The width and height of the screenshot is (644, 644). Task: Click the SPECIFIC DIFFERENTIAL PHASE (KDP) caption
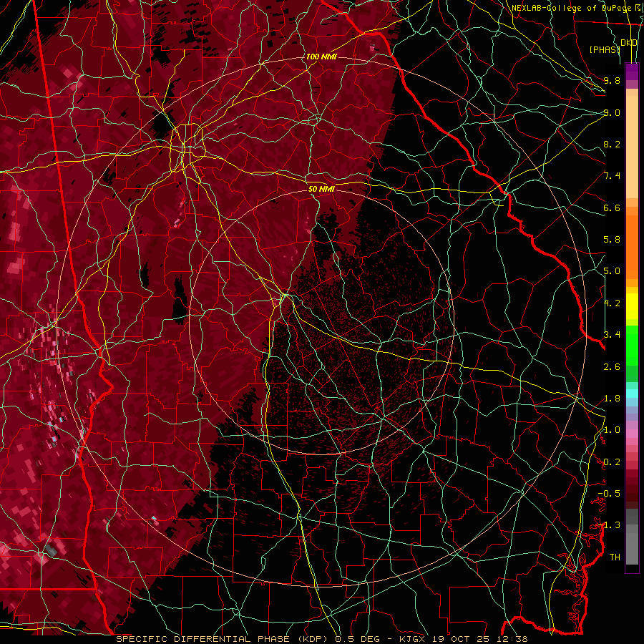point(223,639)
